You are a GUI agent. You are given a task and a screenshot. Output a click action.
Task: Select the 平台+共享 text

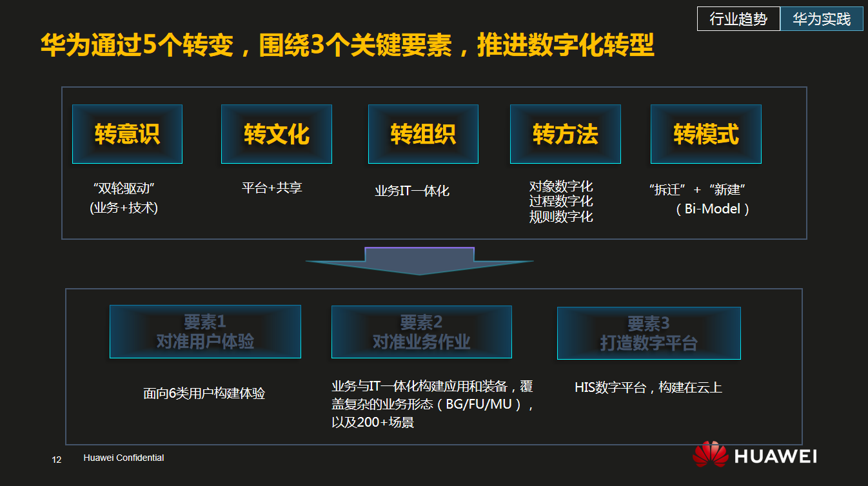(271, 188)
